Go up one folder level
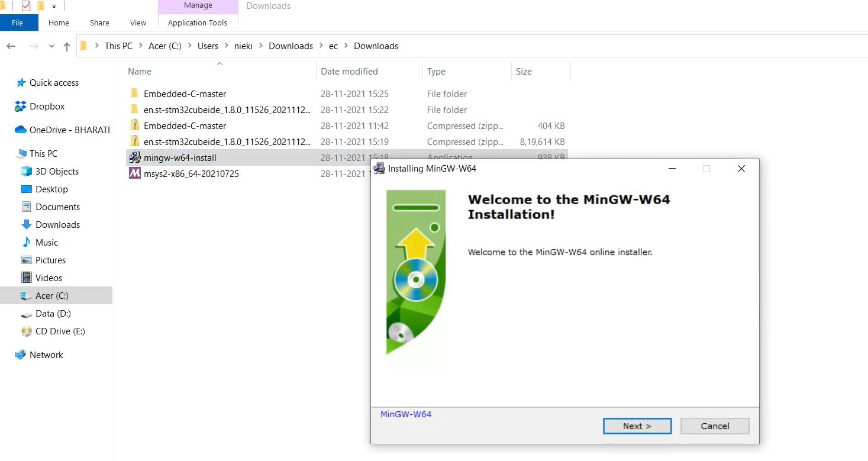Screen dimensions: 868x461 point(66,46)
